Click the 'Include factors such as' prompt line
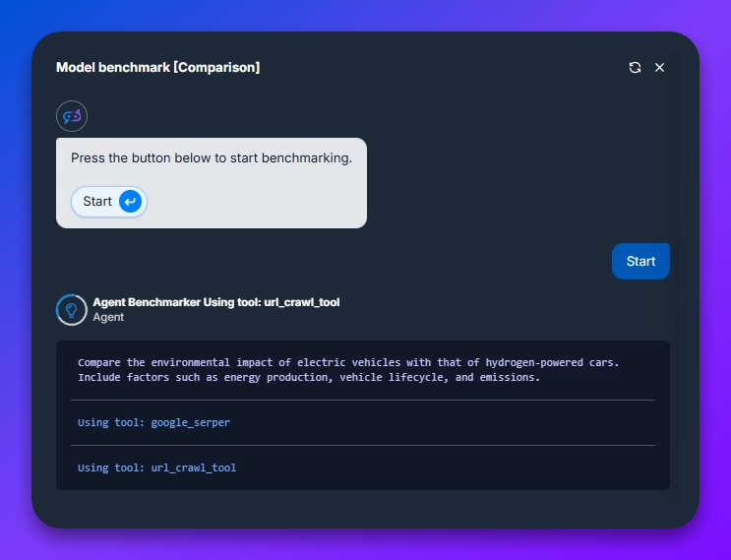 (x=309, y=377)
